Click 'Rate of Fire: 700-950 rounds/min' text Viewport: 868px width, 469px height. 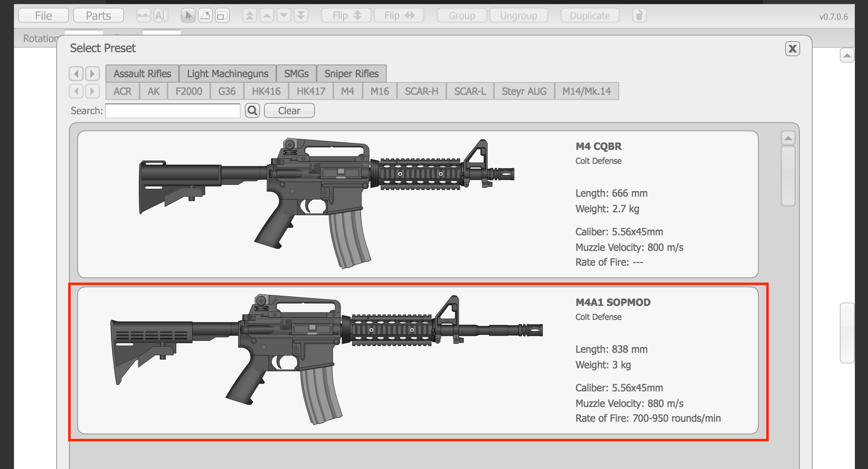pyautogui.click(x=648, y=418)
